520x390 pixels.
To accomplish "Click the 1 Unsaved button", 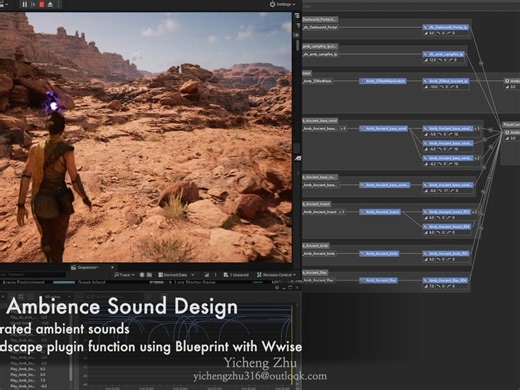I will [236, 275].
